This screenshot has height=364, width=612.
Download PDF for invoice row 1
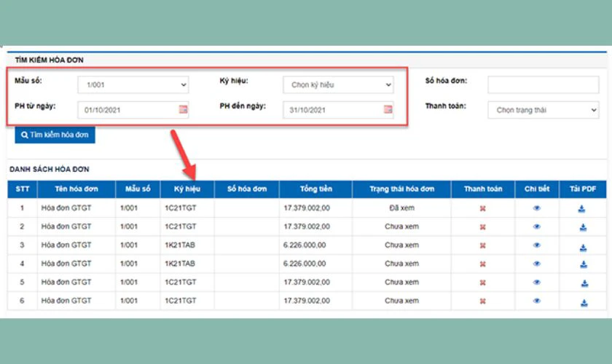[582, 208]
